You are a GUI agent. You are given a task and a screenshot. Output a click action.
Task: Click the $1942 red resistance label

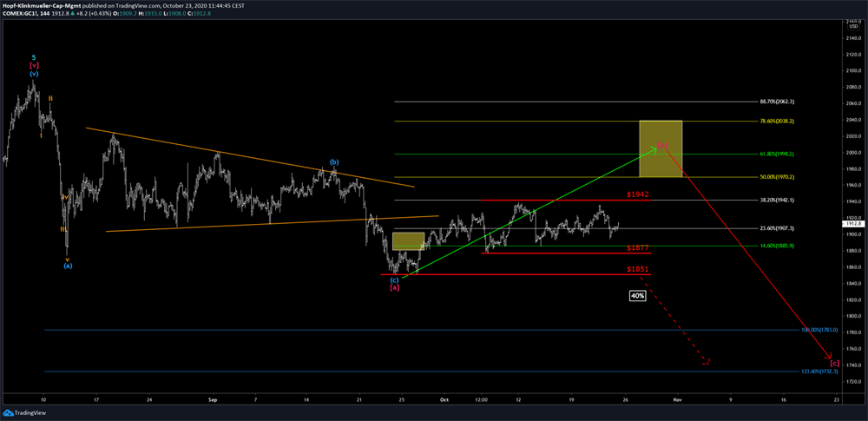pos(638,194)
